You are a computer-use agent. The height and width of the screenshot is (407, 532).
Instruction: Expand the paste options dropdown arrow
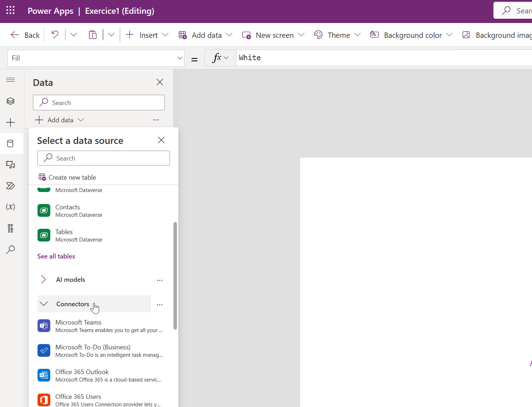point(111,35)
